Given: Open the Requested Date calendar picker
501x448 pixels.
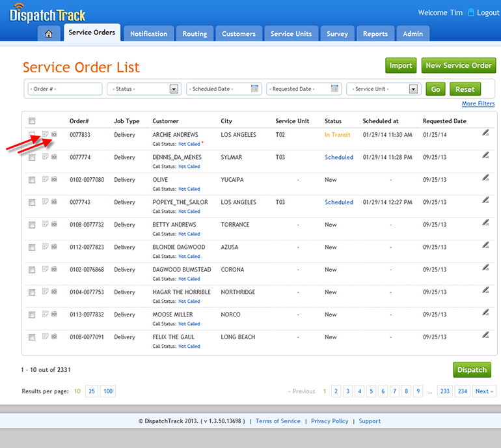Looking at the screenshot, I should click(x=335, y=89).
